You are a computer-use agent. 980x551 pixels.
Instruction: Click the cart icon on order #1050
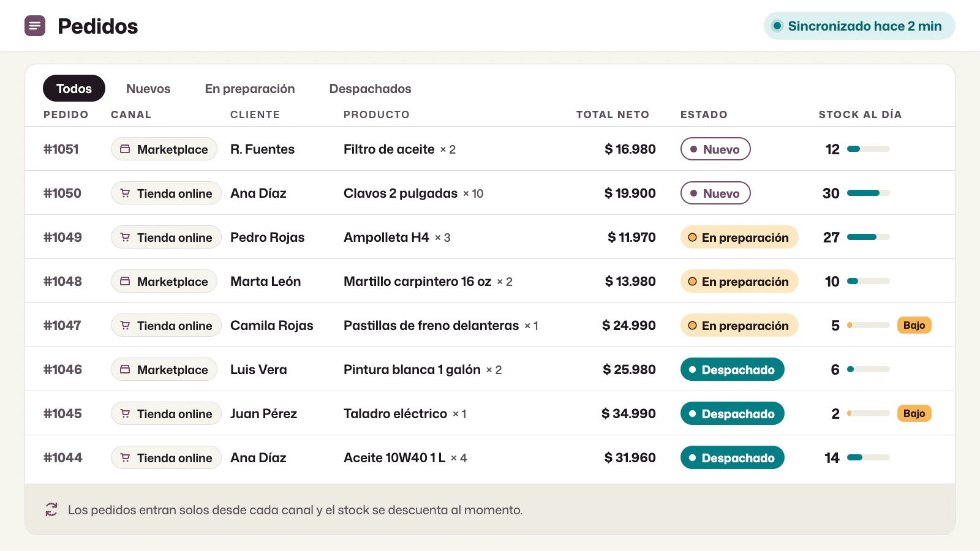(x=125, y=193)
